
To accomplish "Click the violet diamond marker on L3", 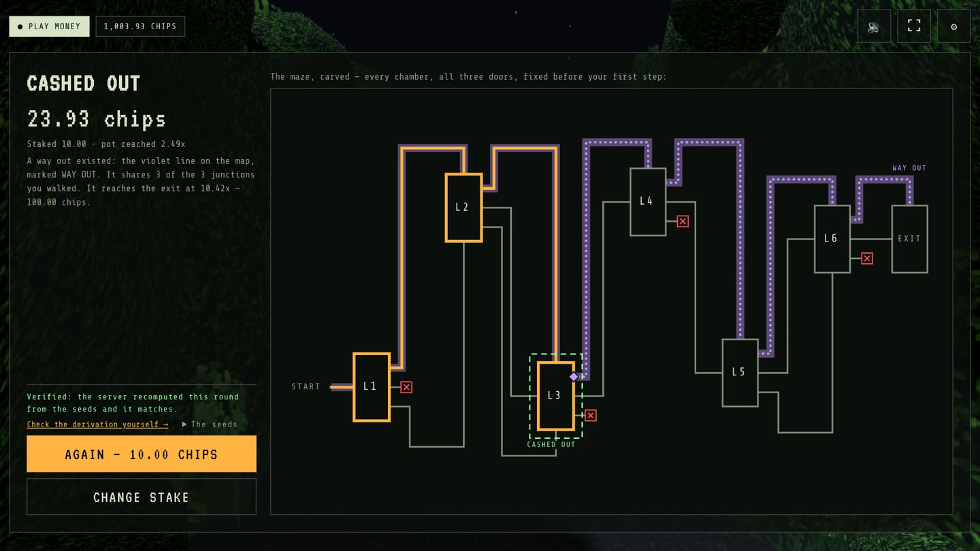I will [x=574, y=377].
